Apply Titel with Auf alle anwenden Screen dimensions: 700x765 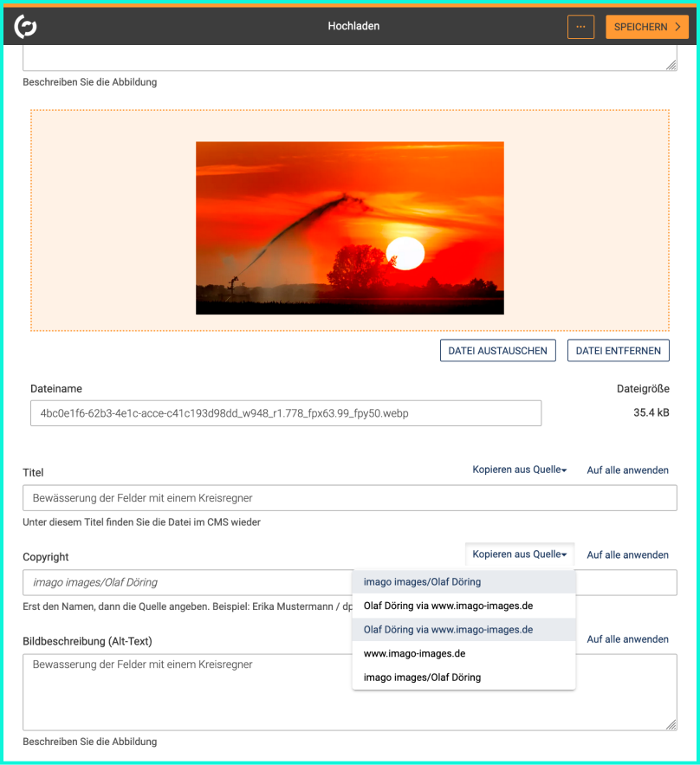pyautogui.click(x=627, y=470)
